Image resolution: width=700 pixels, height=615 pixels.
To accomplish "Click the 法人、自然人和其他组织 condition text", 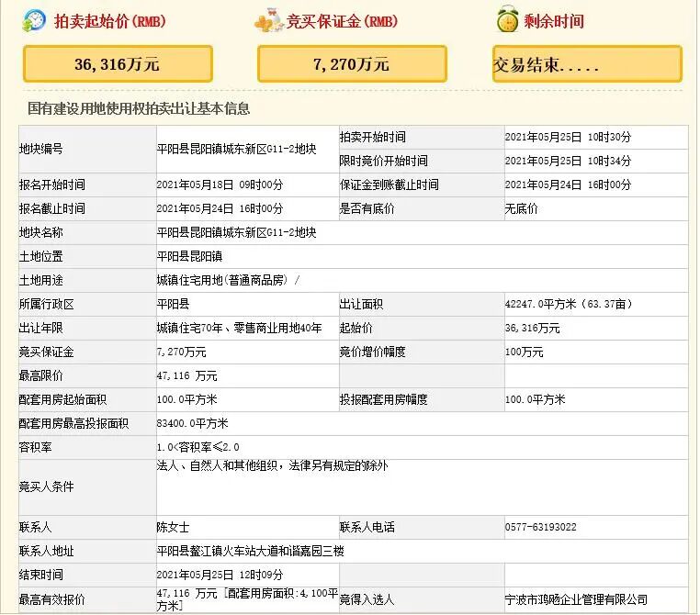I will [272, 466].
